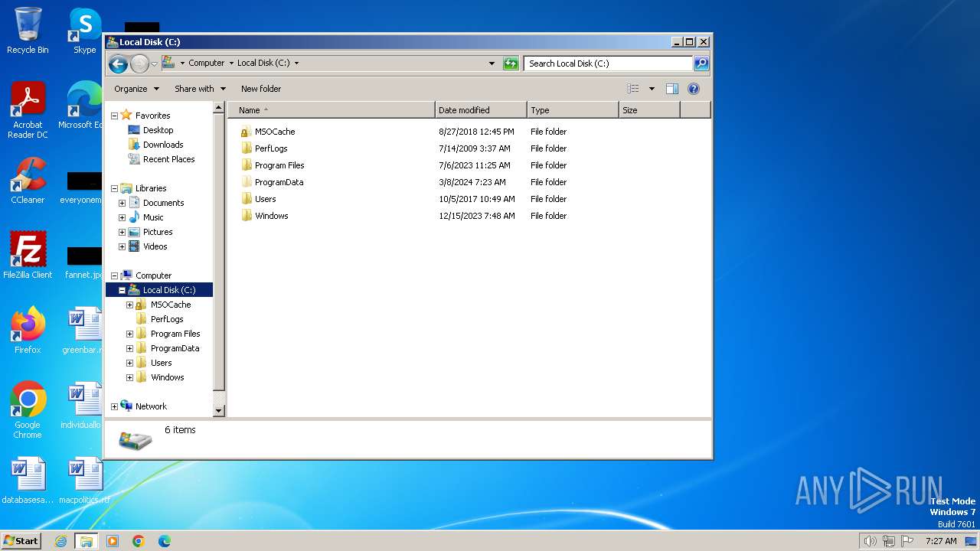Image resolution: width=980 pixels, height=551 pixels.
Task: Click the search magnifier icon
Action: [701, 64]
